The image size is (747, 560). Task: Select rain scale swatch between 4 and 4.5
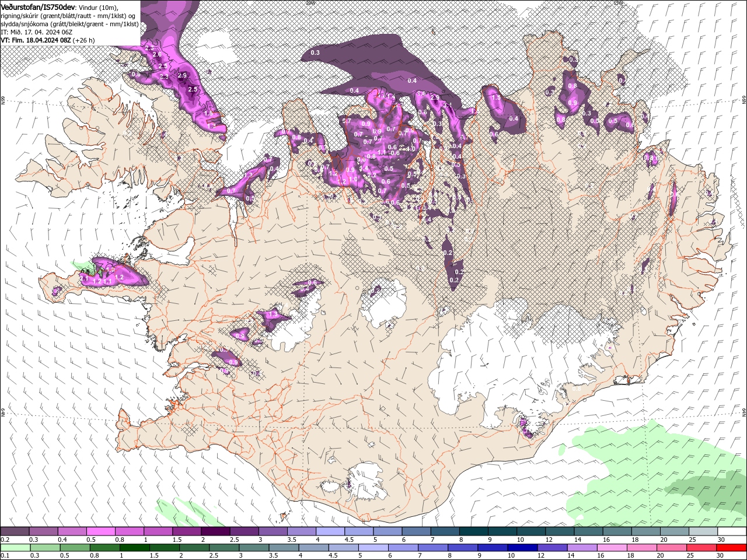coord(314,547)
